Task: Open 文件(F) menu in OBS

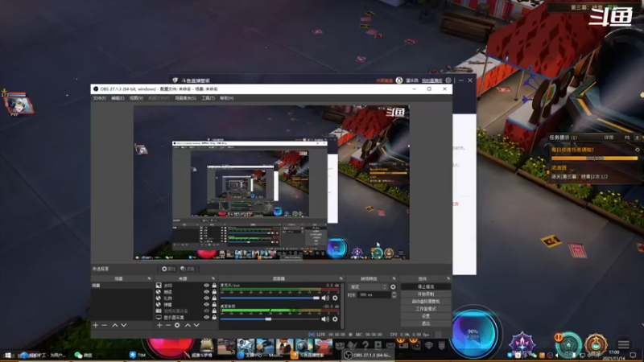Action: point(99,98)
